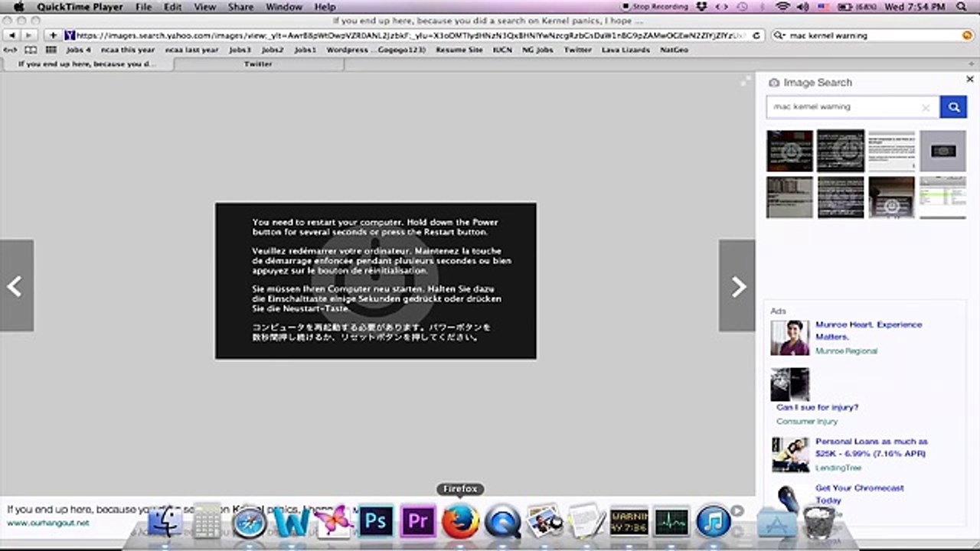Screen dimensions: 980x551
Task: Open Finder from the dock
Action: (x=165, y=522)
